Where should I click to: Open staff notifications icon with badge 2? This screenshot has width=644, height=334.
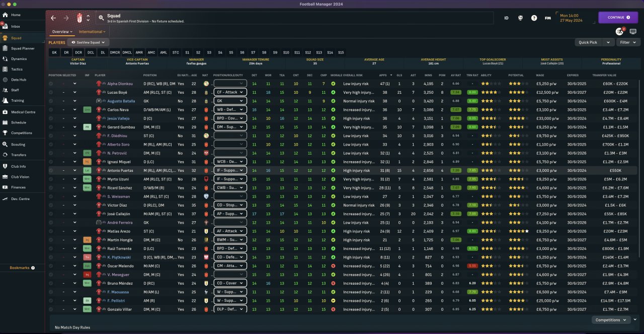tap(619, 31)
